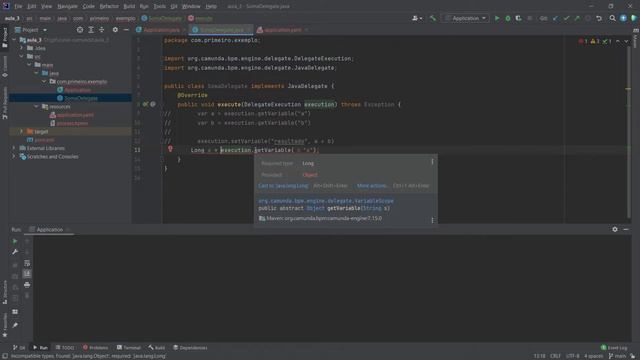Open the Refactor menu
Viewport: 640px width, 360px height.
point(109,7)
